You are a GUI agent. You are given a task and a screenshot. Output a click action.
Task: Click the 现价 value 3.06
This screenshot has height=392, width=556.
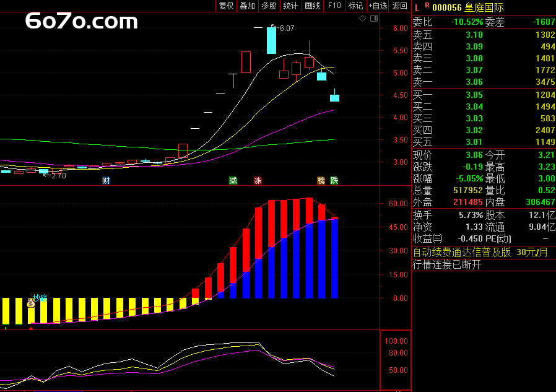click(474, 155)
